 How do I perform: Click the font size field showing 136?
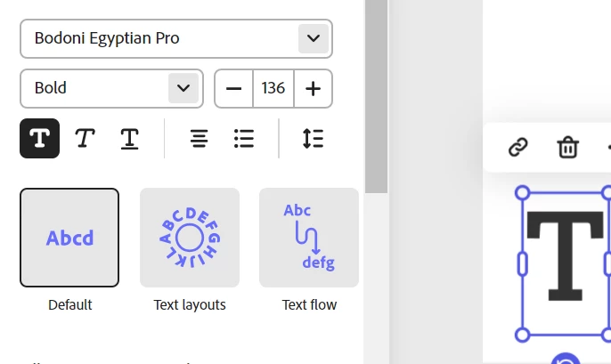pos(273,88)
